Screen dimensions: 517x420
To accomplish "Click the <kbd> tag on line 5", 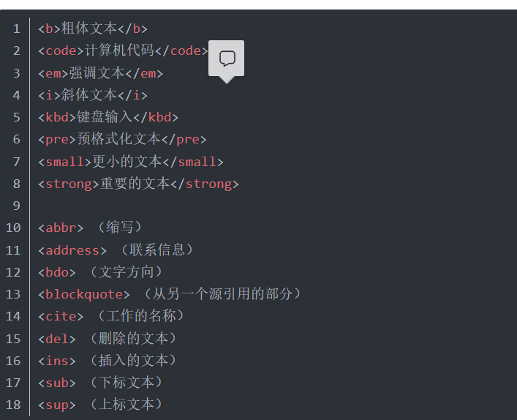I will tap(57, 117).
